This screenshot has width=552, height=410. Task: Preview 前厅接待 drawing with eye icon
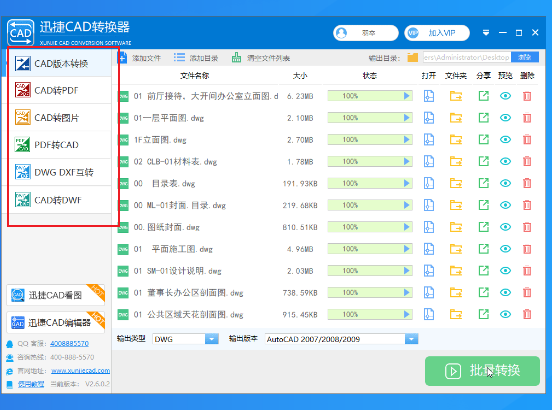(506, 96)
